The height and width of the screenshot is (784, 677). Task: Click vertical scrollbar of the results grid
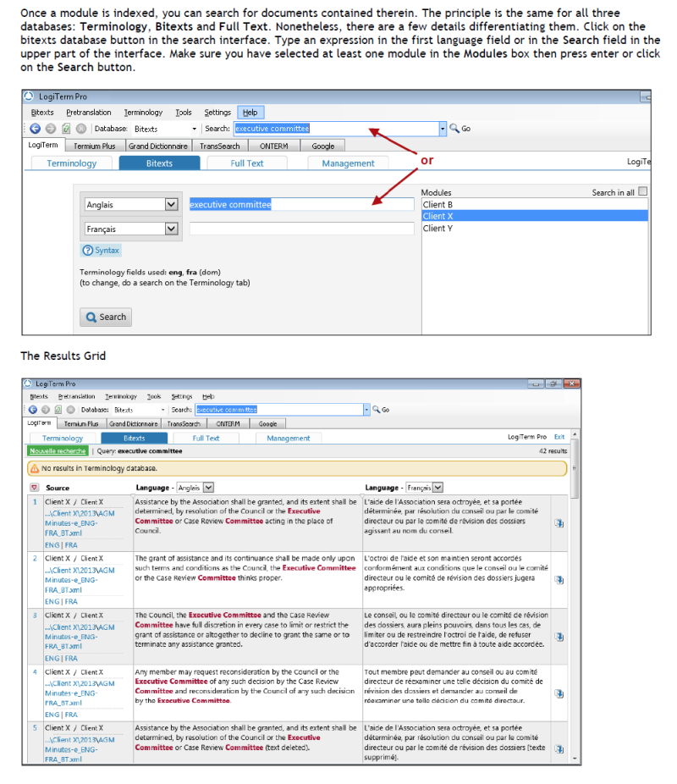pos(575,469)
